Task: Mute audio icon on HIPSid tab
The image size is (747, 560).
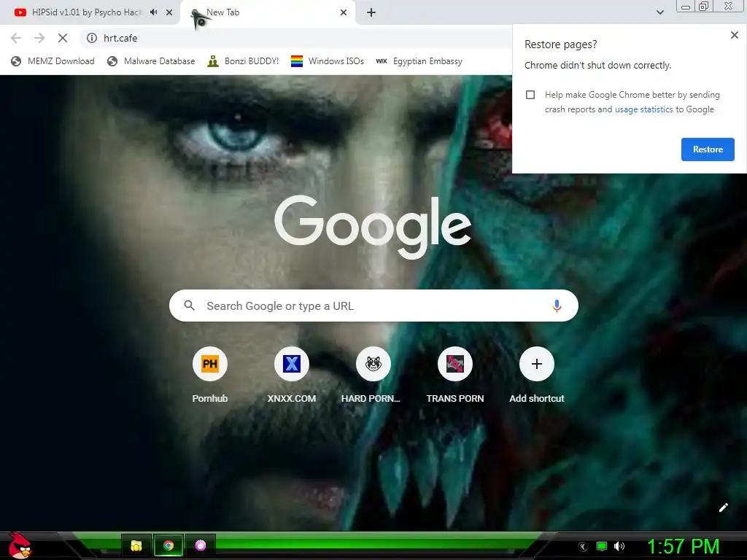Action: click(x=153, y=12)
